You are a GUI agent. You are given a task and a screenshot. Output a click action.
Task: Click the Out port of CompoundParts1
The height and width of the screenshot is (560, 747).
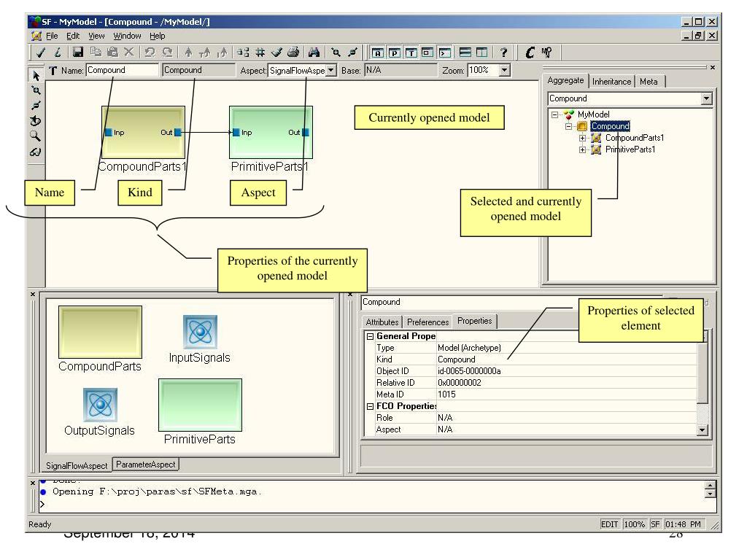click(178, 133)
